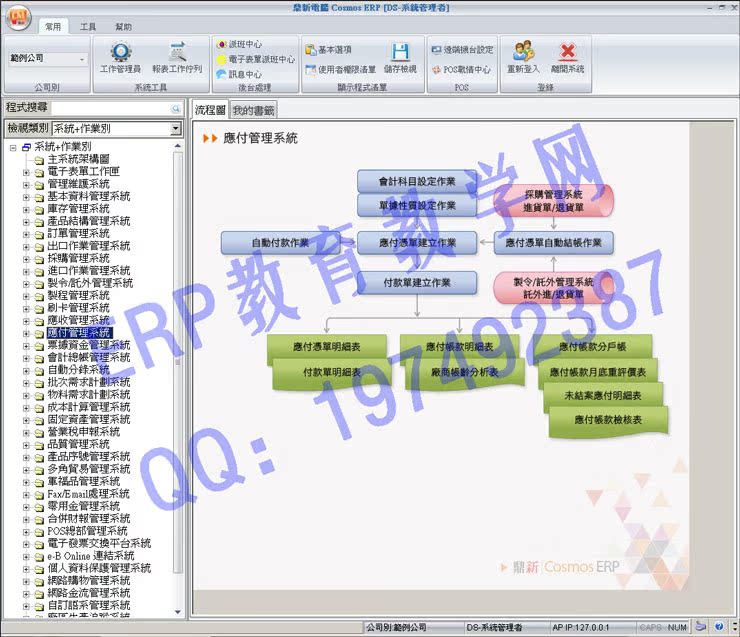Expand the 管理維護系統 node
This screenshot has height=637, width=740.
point(26,185)
